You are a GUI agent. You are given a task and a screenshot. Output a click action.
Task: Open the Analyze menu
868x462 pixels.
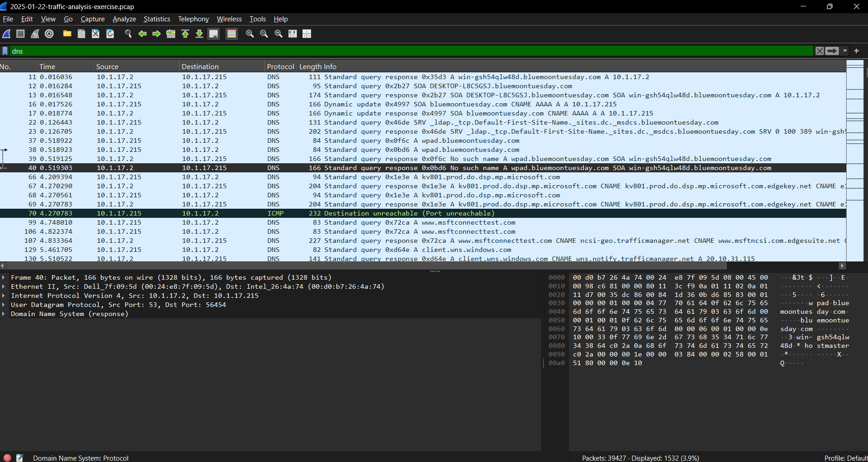124,19
